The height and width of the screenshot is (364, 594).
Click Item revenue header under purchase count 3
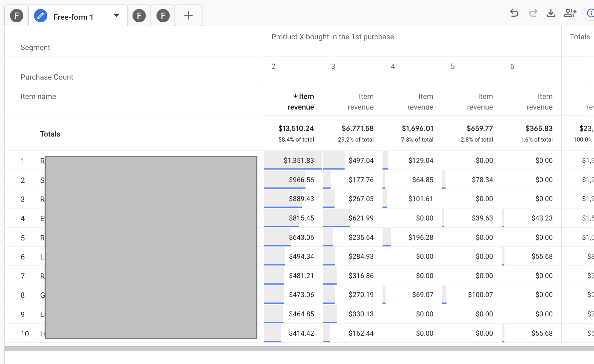click(361, 102)
